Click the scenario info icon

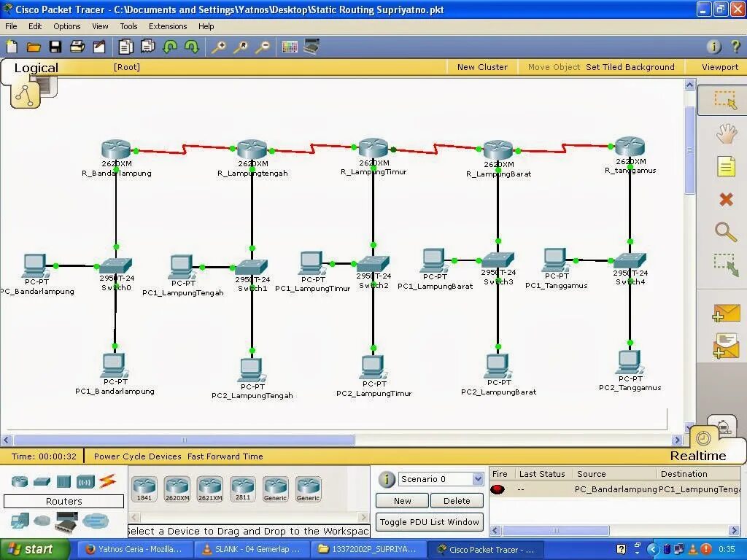387,479
